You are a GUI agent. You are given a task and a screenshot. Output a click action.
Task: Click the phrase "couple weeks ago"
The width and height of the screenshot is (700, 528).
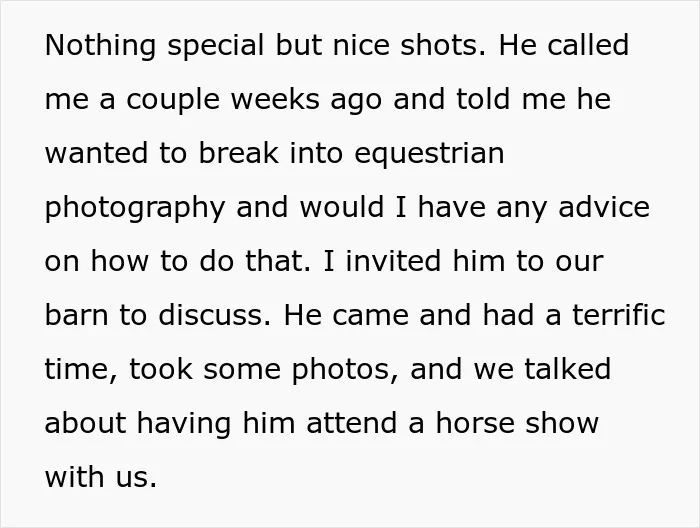254,100
